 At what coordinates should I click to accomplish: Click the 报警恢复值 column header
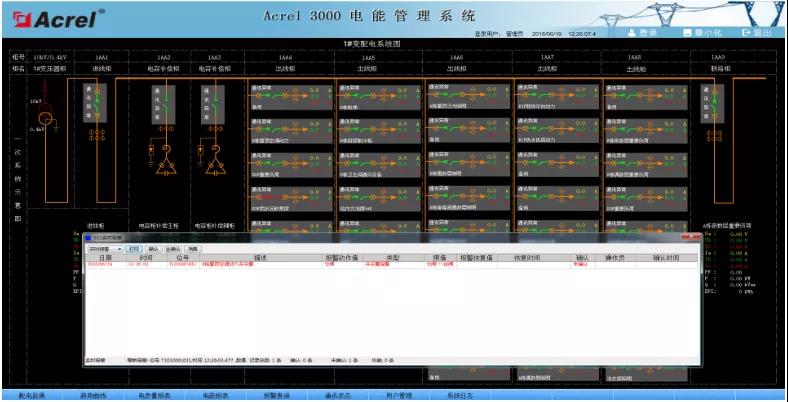point(476,258)
